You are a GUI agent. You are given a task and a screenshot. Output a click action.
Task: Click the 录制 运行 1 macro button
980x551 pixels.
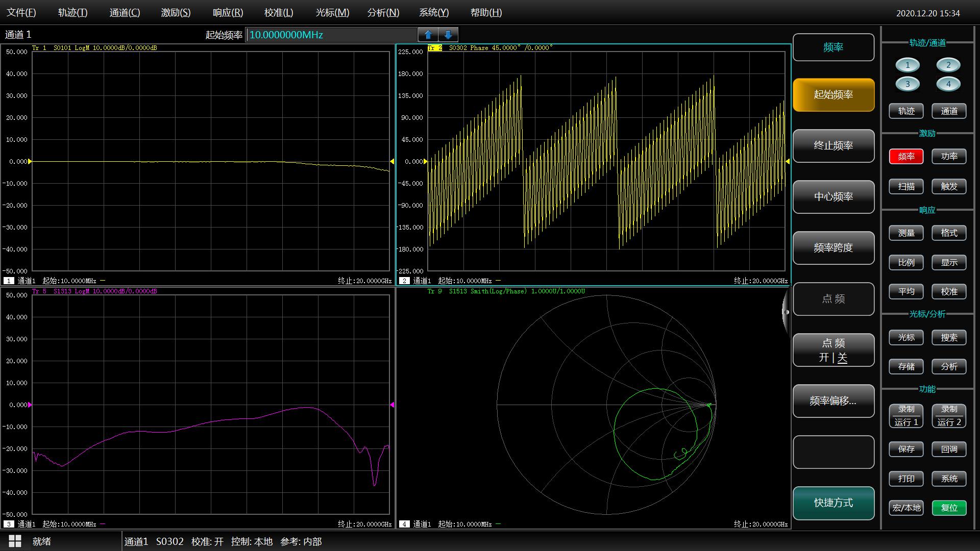pos(906,416)
